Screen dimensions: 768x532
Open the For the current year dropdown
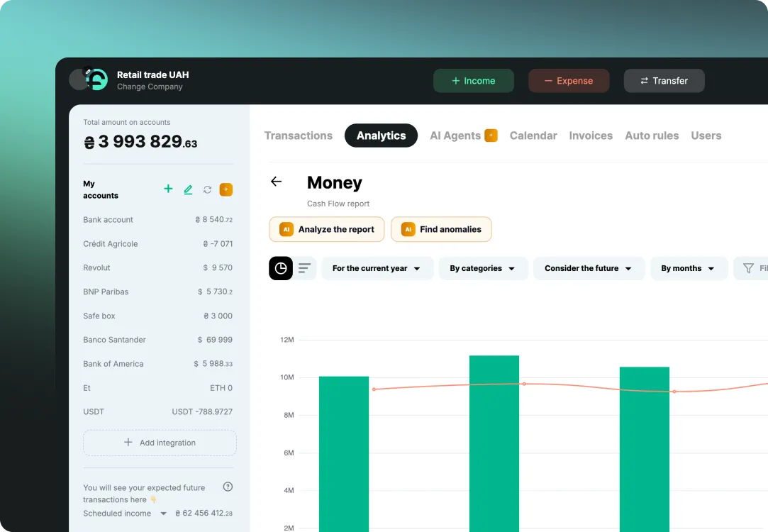[377, 268]
